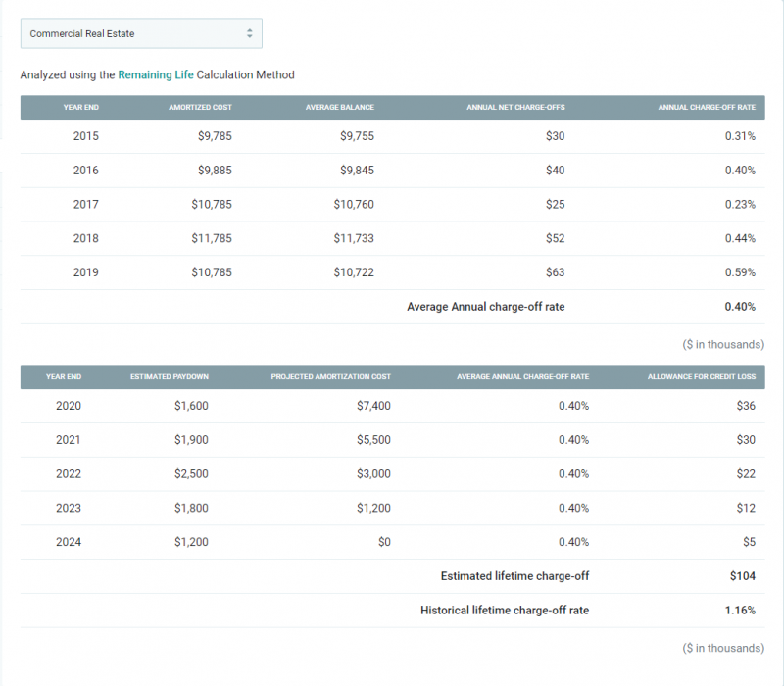
Task: Click the dropdown's stepper arrows
Action: 250,32
